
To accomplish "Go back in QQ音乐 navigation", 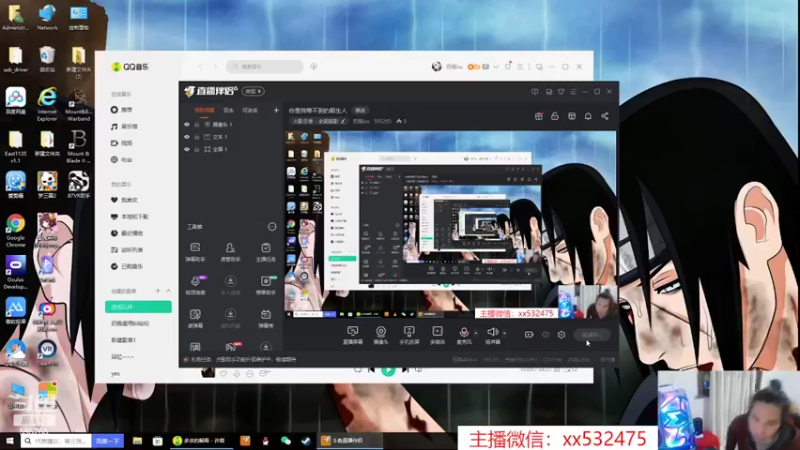I will [201, 66].
